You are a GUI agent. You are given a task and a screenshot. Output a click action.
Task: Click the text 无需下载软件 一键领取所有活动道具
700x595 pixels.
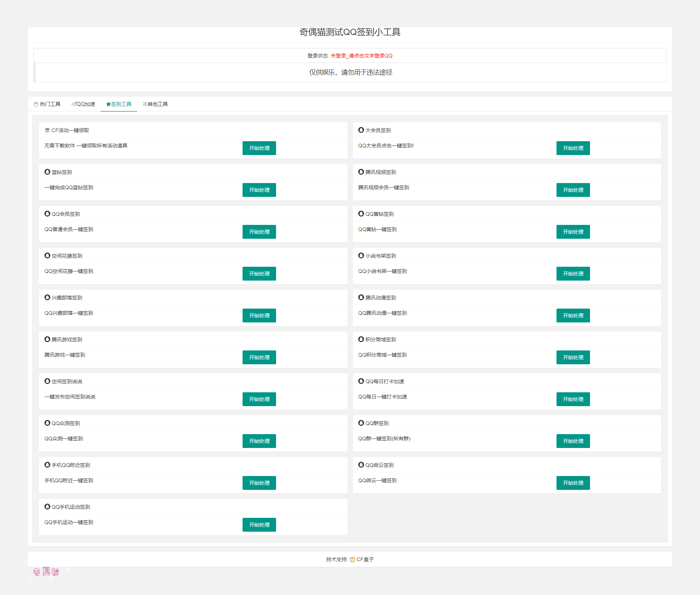(86, 146)
